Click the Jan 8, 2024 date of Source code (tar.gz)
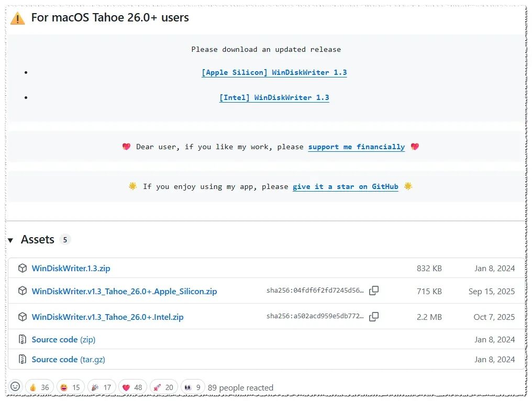The height and width of the screenshot is (401, 532). click(495, 360)
